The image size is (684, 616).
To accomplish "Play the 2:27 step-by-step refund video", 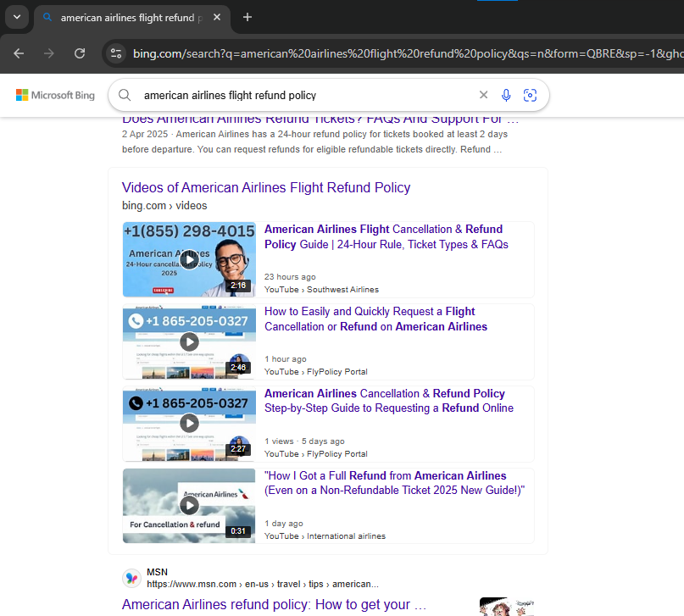I will tap(189, 423).
